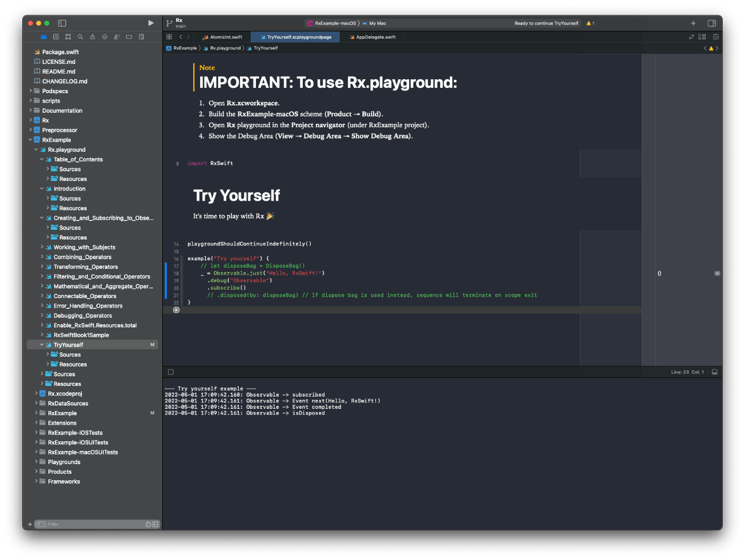Collapse the Introduction playground page

point(42,188)
